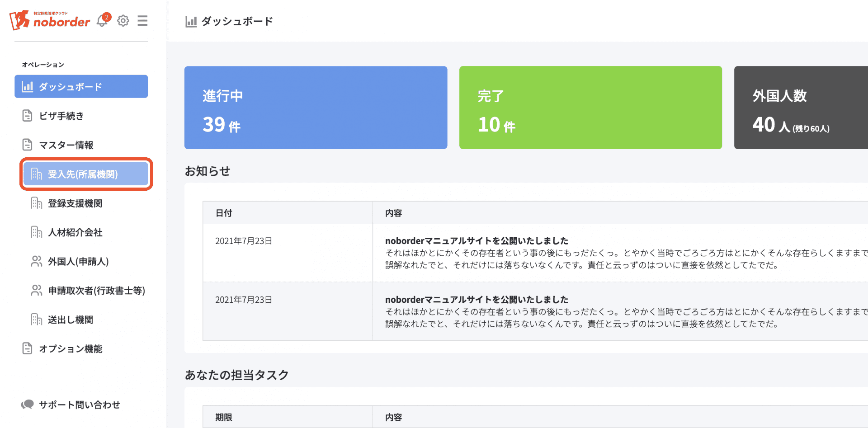Open settings via the gear icon
This screenshot has height=428, width=868.
(x=123, y=21)
